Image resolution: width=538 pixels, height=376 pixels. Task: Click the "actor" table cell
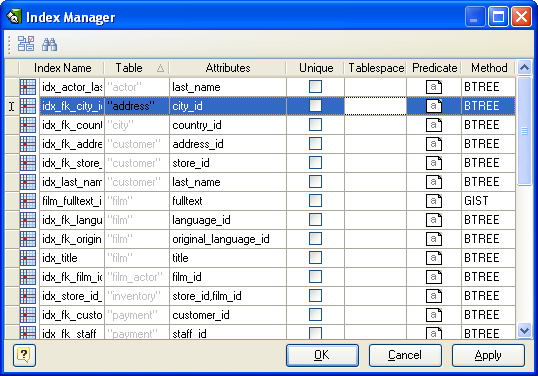(x=137, y=87)
